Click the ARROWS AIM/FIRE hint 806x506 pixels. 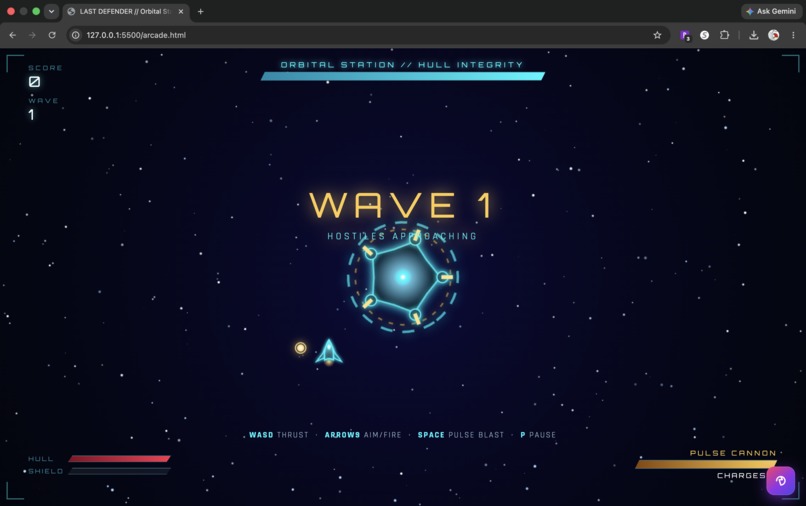tap(363, 435)
